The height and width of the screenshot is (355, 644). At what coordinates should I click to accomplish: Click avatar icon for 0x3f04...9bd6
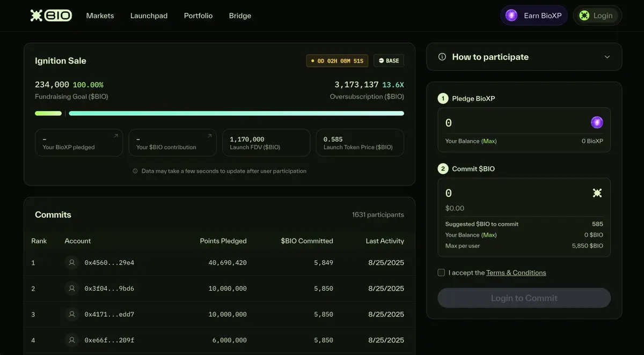[71, 288]
